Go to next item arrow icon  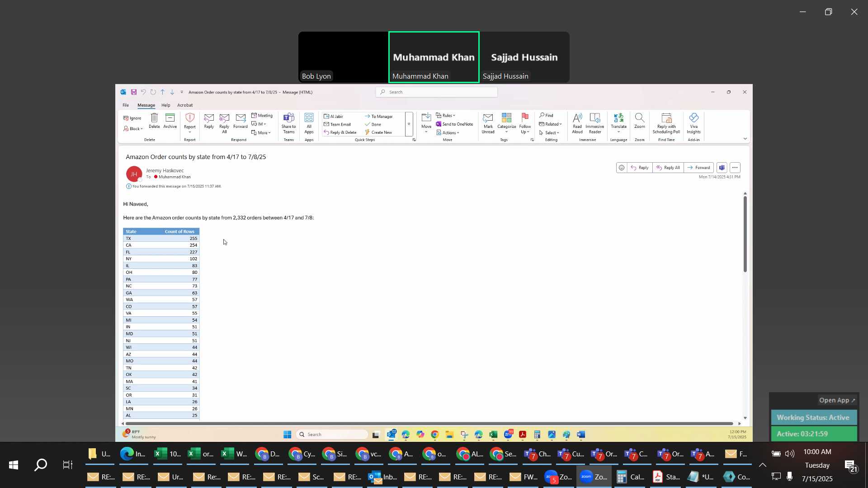coord(172,92)
